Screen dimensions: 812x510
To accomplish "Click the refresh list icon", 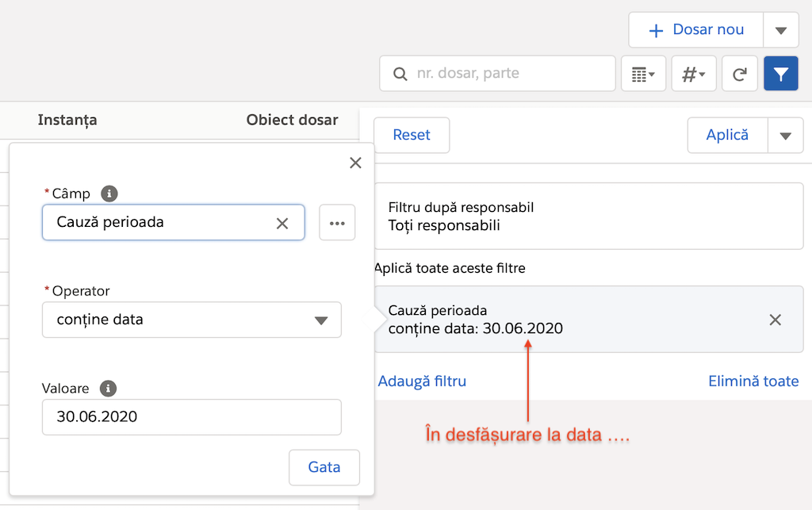I will click(x=739, y=74).
